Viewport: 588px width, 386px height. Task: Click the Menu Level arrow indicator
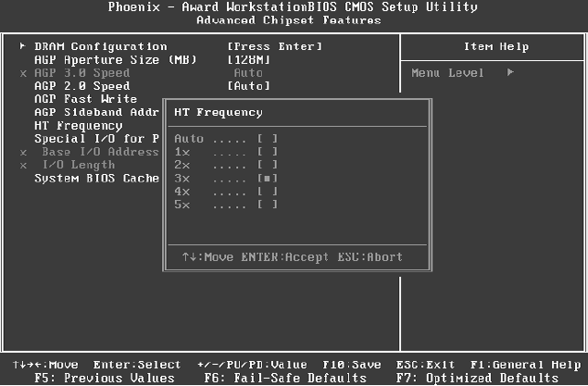[x=510, y=72]
